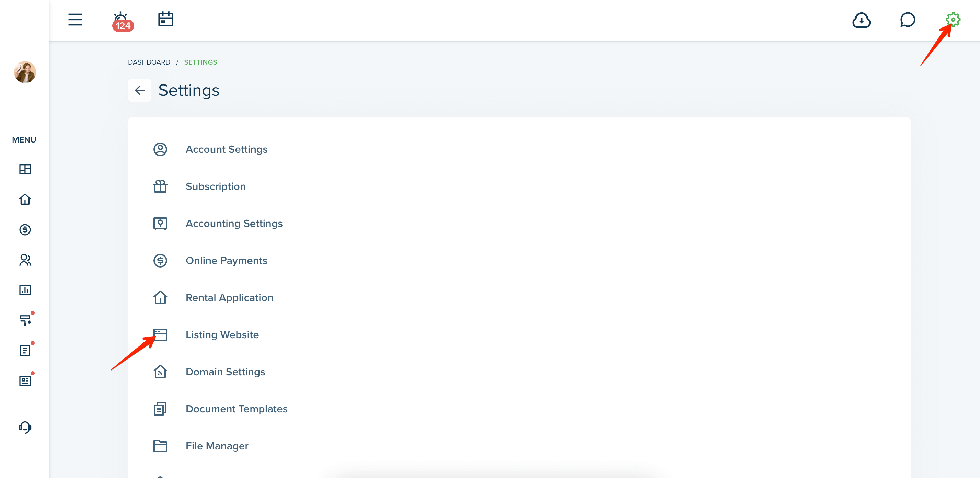Image resolution: width=980 pixels, height=478 pixels.
Task: Click the Document Templates copy icon
Action: 160,409
